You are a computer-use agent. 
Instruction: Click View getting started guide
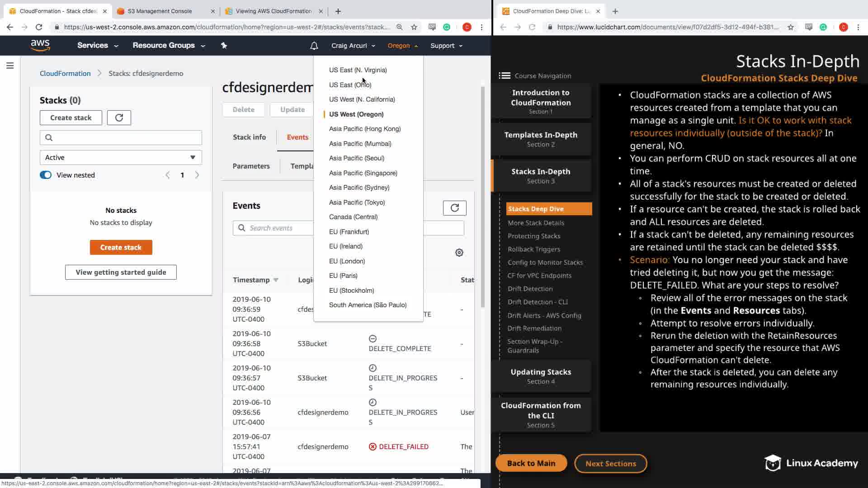[121, 272]
